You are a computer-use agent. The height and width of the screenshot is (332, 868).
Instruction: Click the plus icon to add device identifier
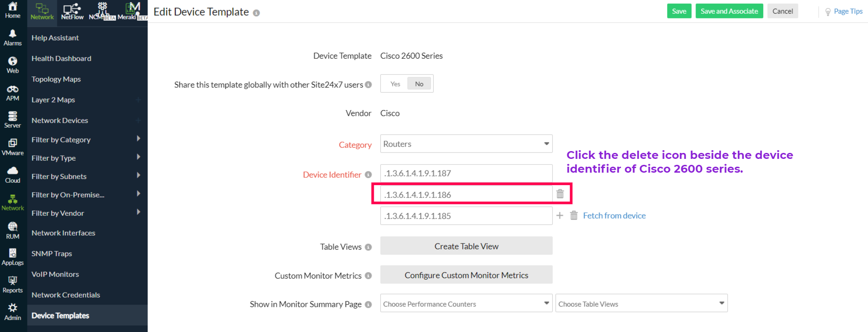pos(560,215)
